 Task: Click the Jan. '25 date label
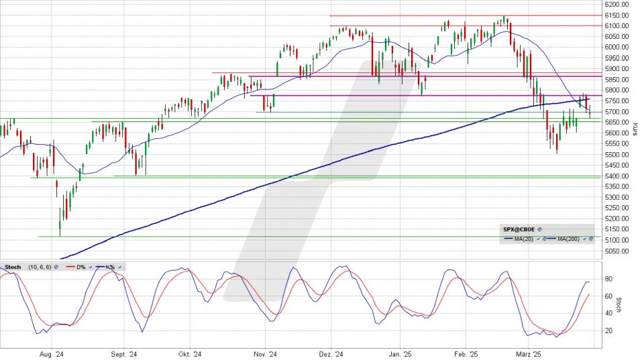(x=400, y=355)
